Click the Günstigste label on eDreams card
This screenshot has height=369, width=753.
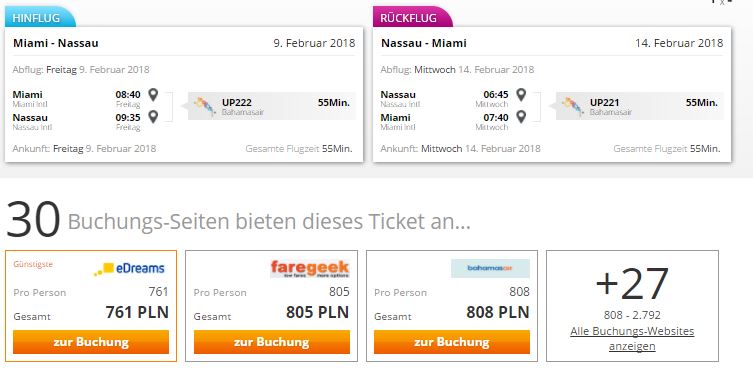tap(33, 264)
